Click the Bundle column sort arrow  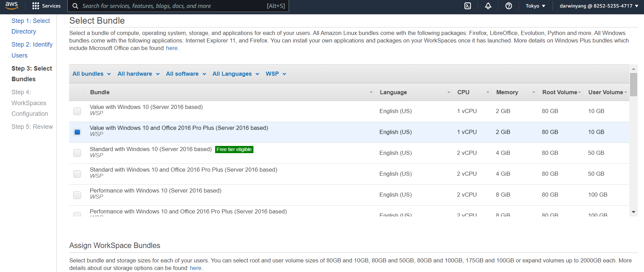(x=371, y=92)
